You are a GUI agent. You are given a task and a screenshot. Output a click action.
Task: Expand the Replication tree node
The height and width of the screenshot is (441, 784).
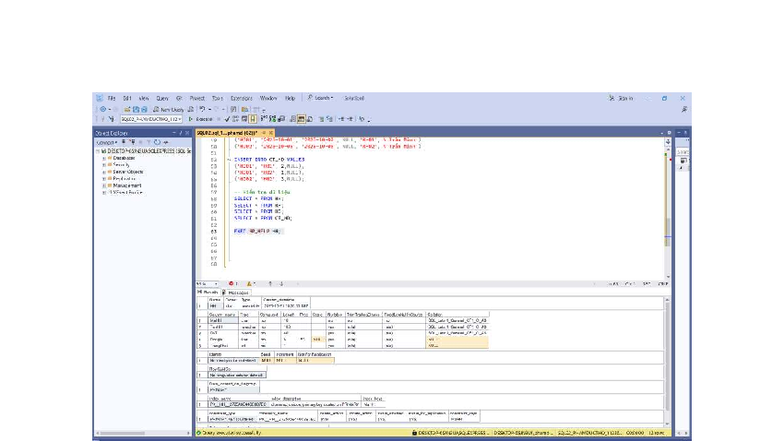tap(104, 178)
